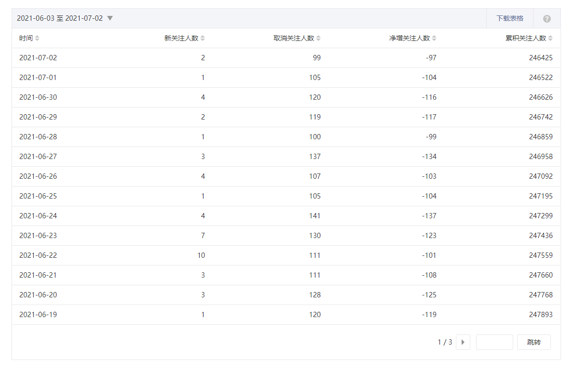Click the help question mark icon
This screenshot has width=588, height=373.
tap(547, 19)
